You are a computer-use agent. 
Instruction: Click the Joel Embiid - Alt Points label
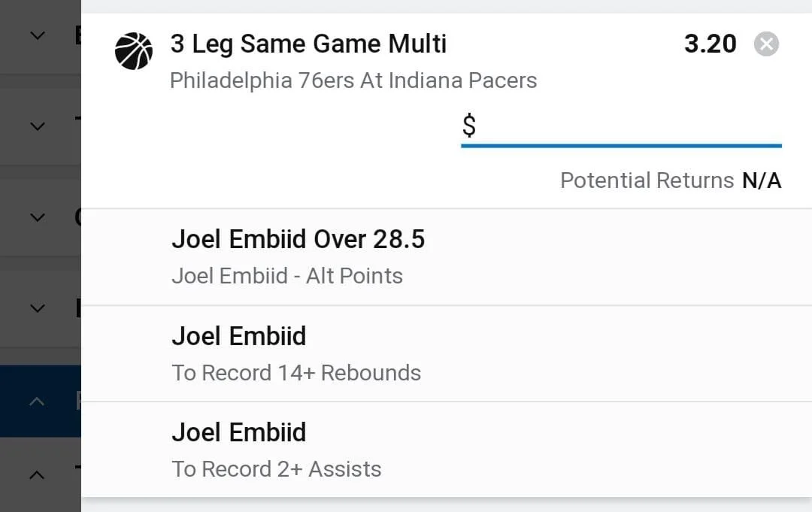point(287,276)
